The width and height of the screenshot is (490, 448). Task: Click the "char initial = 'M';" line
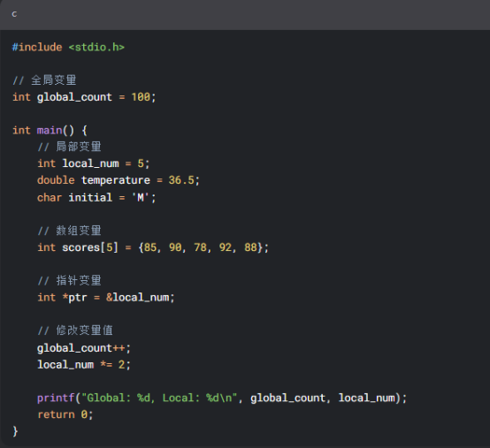click(96, 197)
